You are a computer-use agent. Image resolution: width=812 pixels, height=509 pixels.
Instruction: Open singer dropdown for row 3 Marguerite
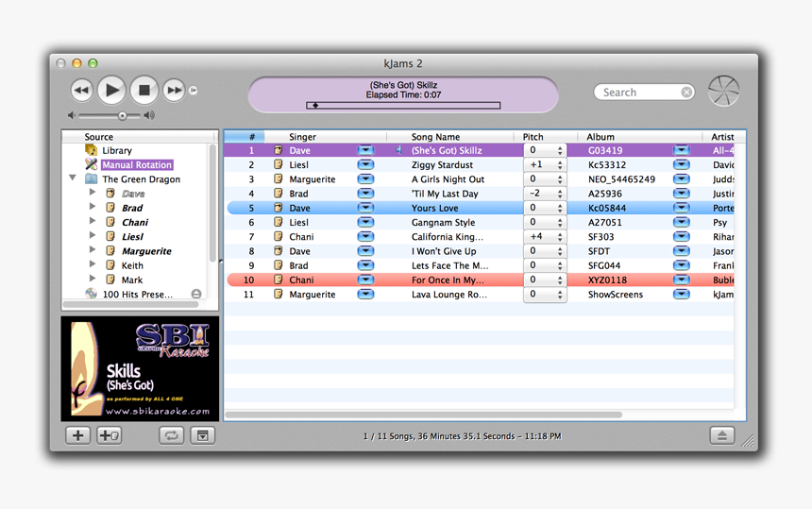click(x=365, y=179)
